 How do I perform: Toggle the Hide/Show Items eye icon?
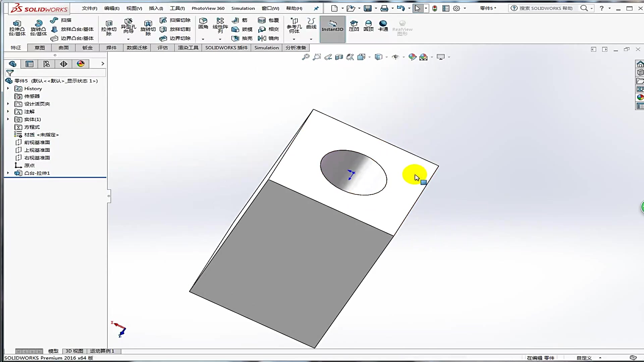tap(395, 57)
